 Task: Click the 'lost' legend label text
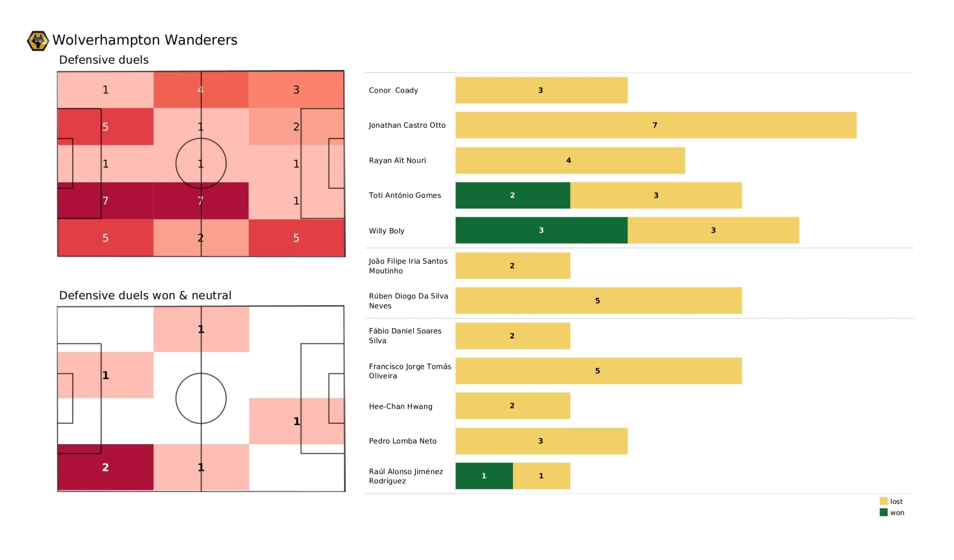click(x=896, y=501)
